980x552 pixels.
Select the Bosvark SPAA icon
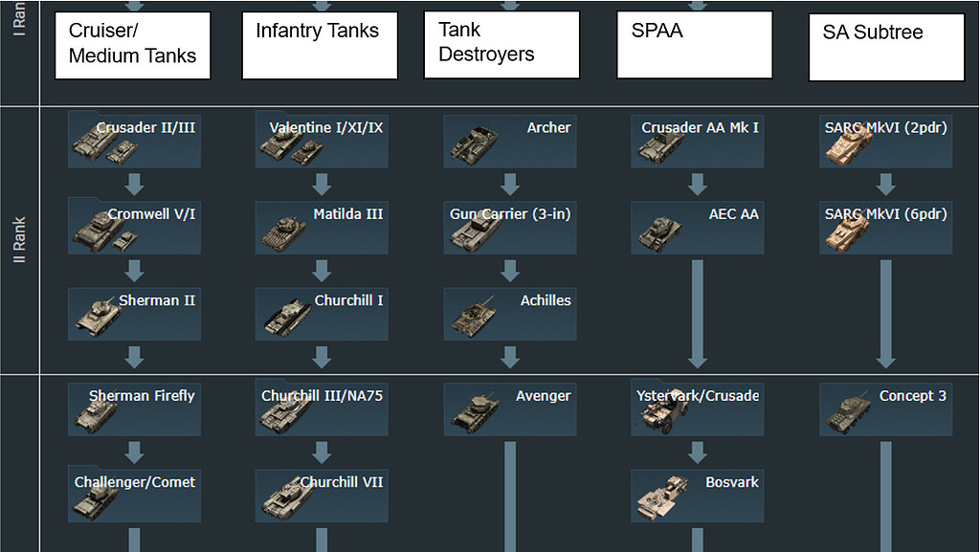pyautogui.click(x=660, y=497)
